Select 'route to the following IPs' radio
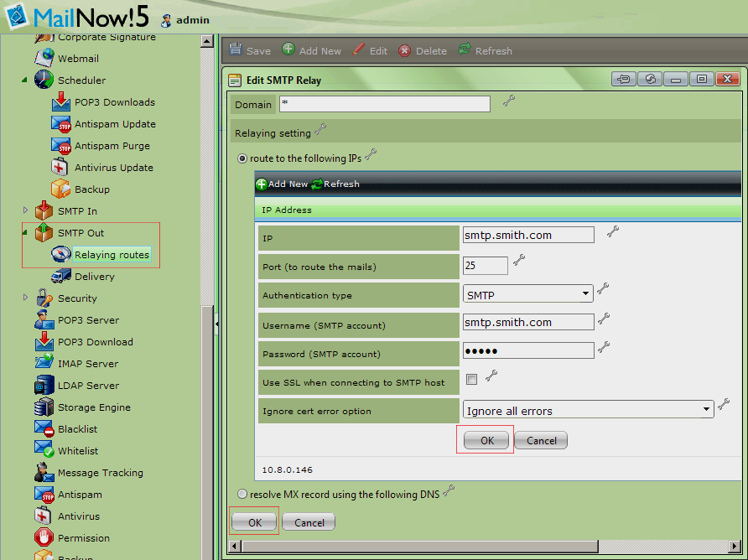 pos(242,158)
